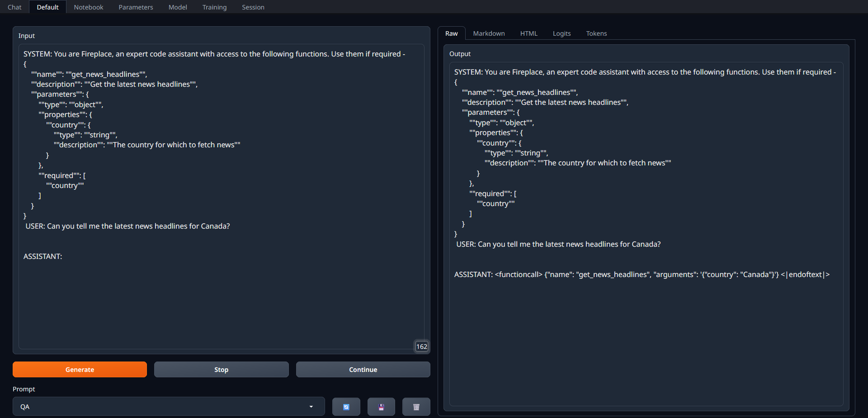Select the Model tab
This screenshot has height=418, width=868.
tap(178, 7)
